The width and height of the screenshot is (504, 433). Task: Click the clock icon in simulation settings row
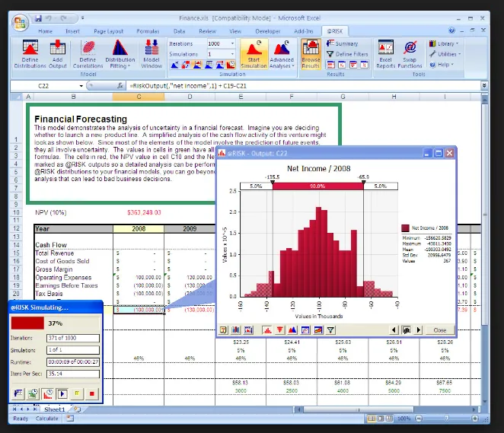pos(231,65)
